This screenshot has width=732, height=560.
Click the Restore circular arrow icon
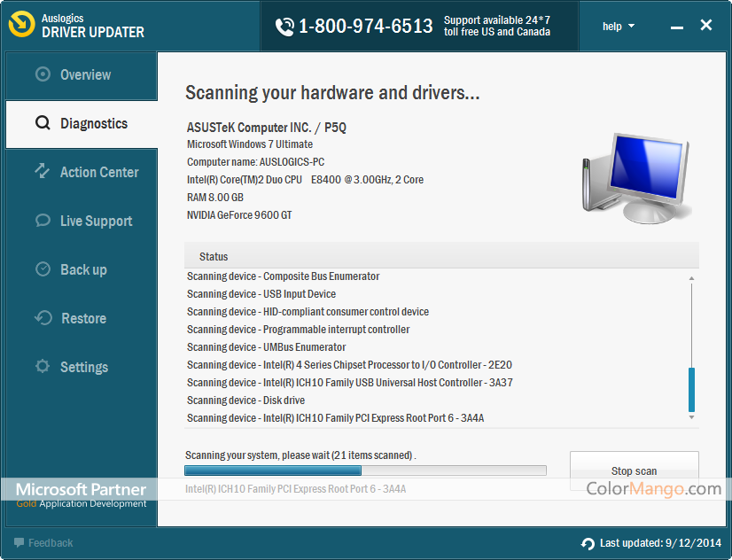click(43, 318)
